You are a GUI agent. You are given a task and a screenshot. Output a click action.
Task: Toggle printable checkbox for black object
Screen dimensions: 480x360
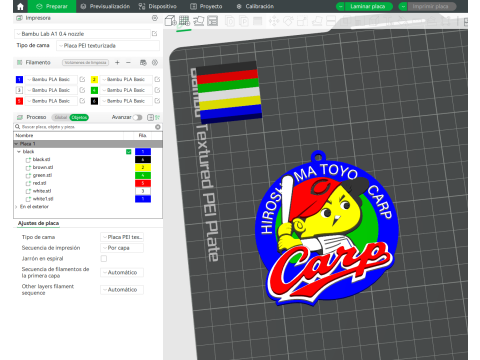click(x=129, y=152)
